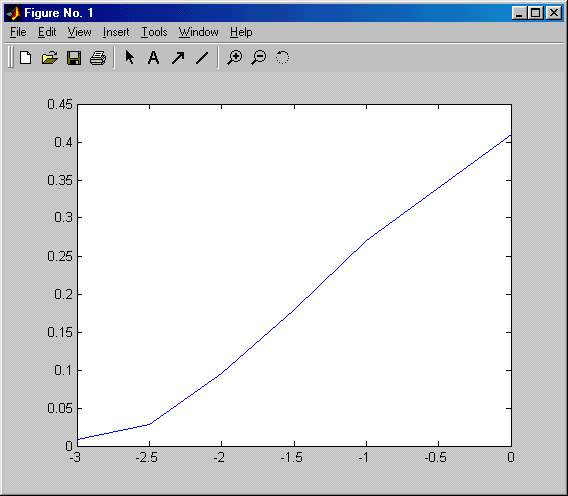568x496 pixels.
Task: Activate the Zoom Out magnifier
Action: tap(259, 58)
